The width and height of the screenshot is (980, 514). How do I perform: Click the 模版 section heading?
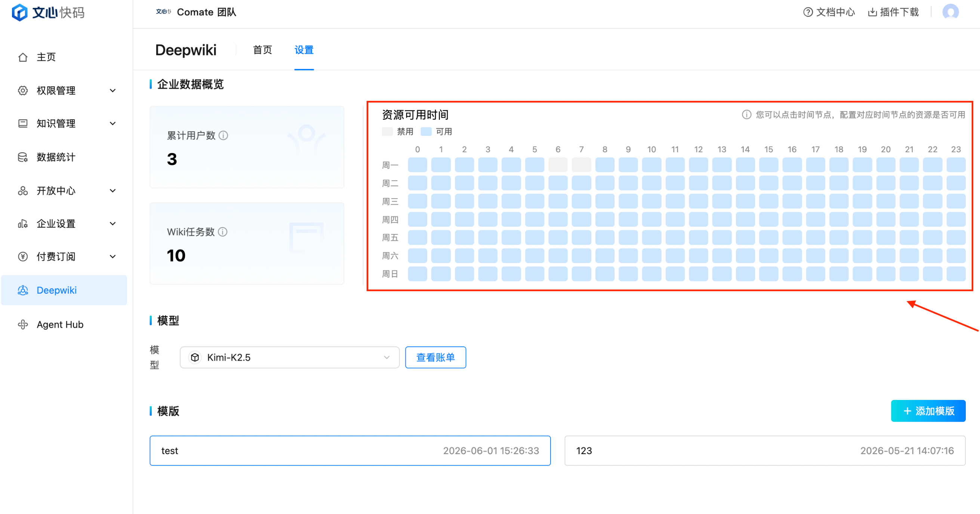coord(168,411)
